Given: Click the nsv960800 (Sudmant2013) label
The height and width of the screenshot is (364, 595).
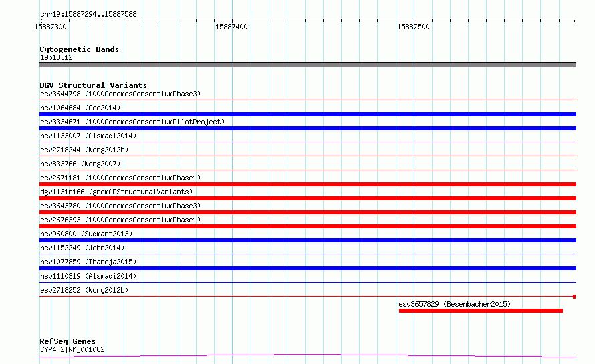Looking at the screenshot, I should pyautogui.click(x=86, y=234).
